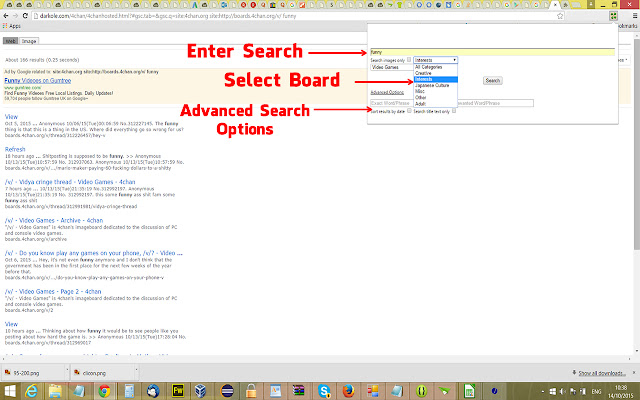The width and height of the screenshot is (640, 400).
Task: Open the green 4chan search extension icon
Action: [613, 16]
